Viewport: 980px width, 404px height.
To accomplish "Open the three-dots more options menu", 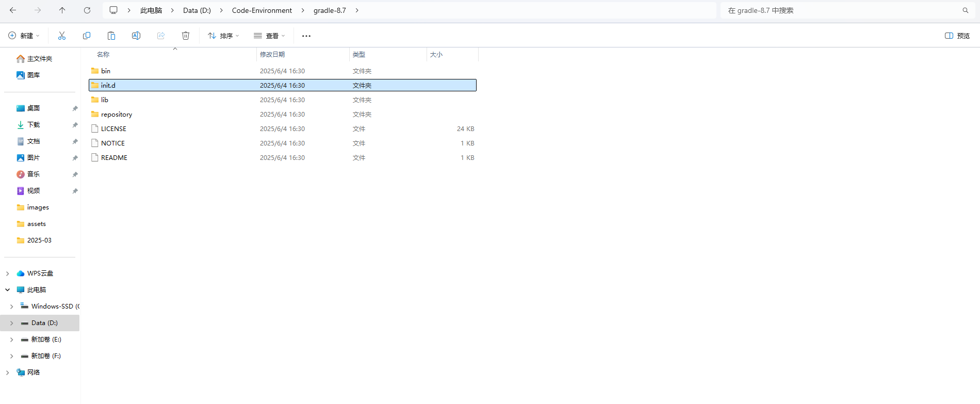I will pos(306,36).
